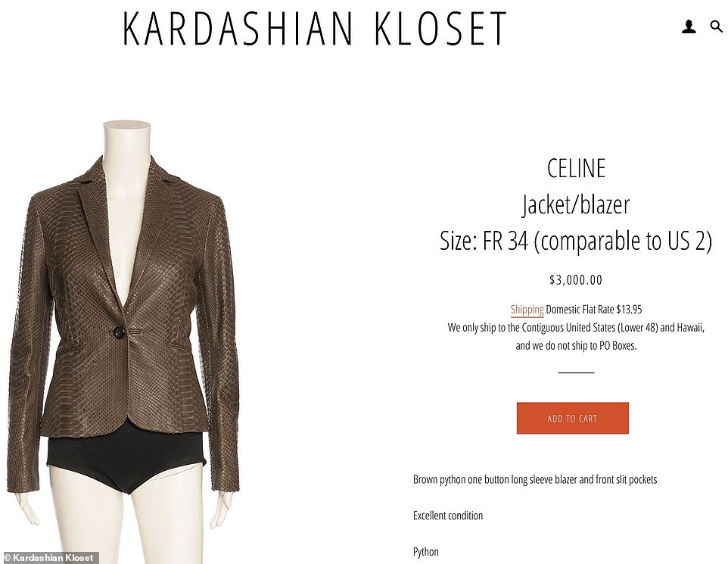
Task: Open the account profile icon
Action: tap(689, 27)
